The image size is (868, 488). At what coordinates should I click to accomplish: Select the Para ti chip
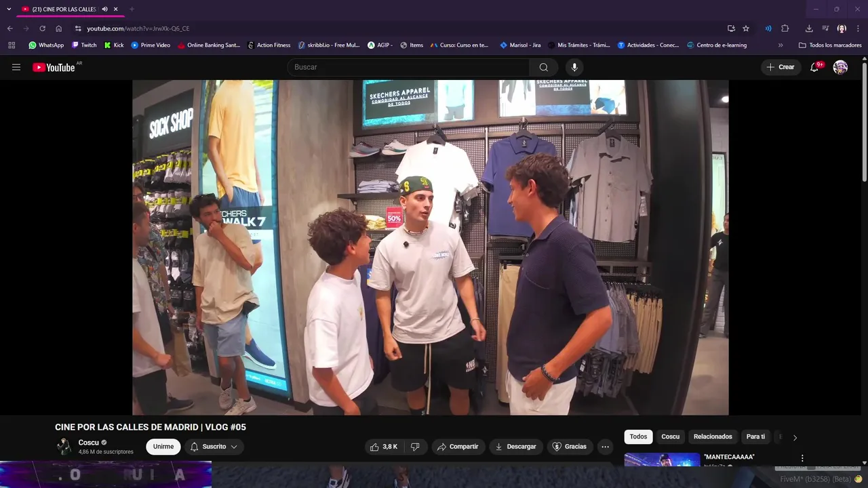(755, 437)
